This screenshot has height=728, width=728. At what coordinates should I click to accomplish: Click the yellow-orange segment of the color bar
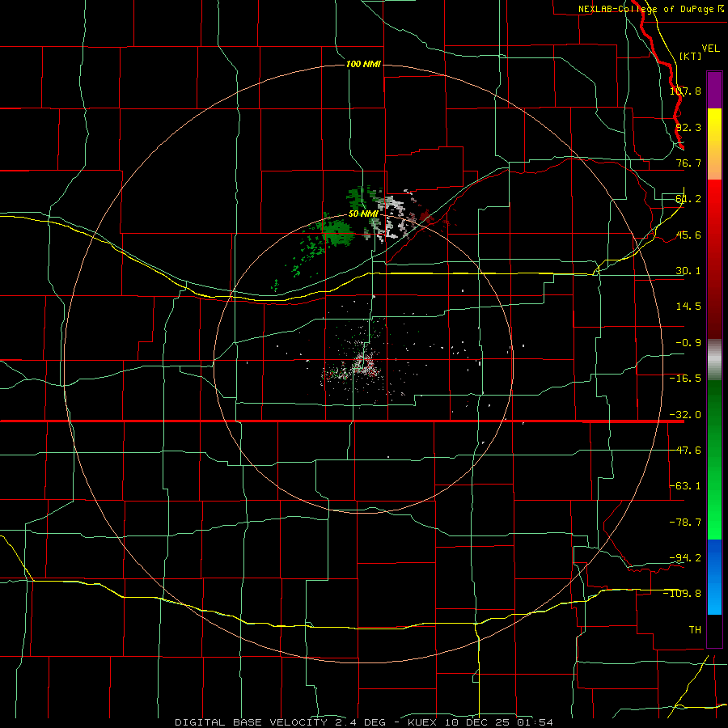pos(714,144)
